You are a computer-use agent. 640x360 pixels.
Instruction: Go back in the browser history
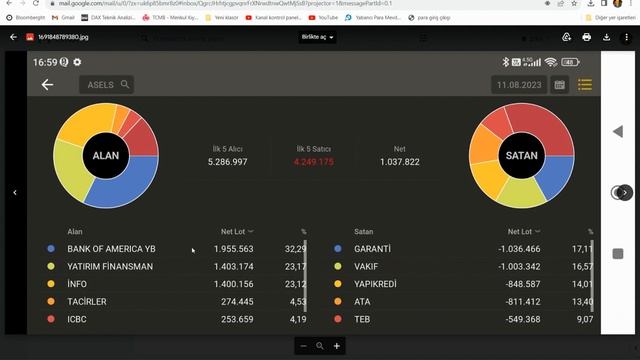coord(9,3)
